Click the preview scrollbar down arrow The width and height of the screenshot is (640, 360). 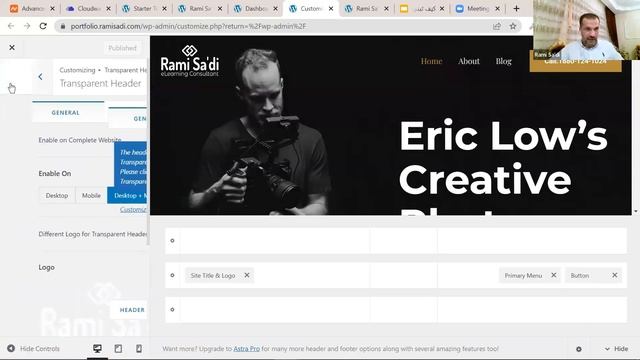click(x=636, y=211)
